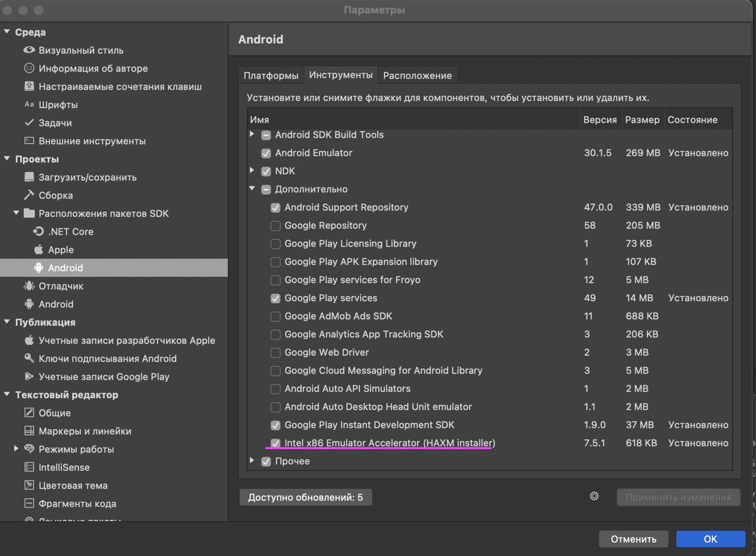
Task: Click the Google Play icon beside Учетные записи Google Play
Action: pos(29,376)
